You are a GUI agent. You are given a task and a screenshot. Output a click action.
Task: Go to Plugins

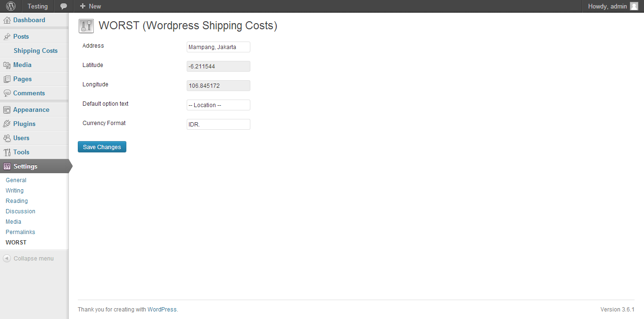(x=25, y=124)
